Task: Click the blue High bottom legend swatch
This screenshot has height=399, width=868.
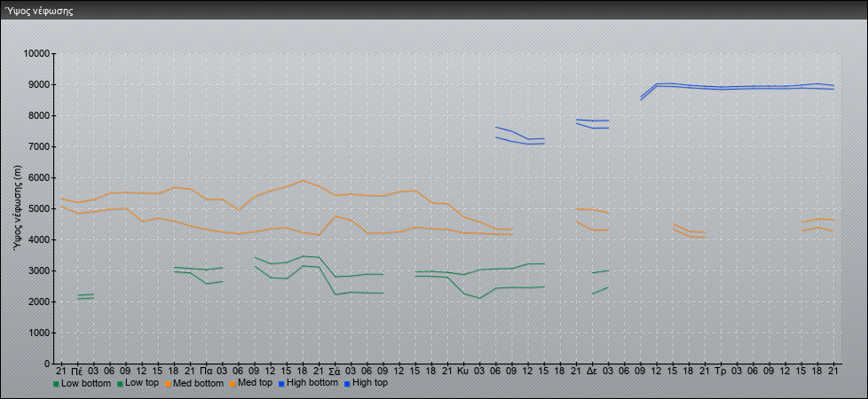Action: [281, 384]
